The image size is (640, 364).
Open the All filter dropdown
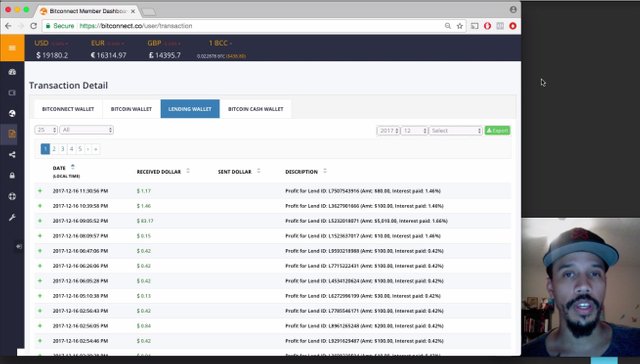[x=87, y=130]
